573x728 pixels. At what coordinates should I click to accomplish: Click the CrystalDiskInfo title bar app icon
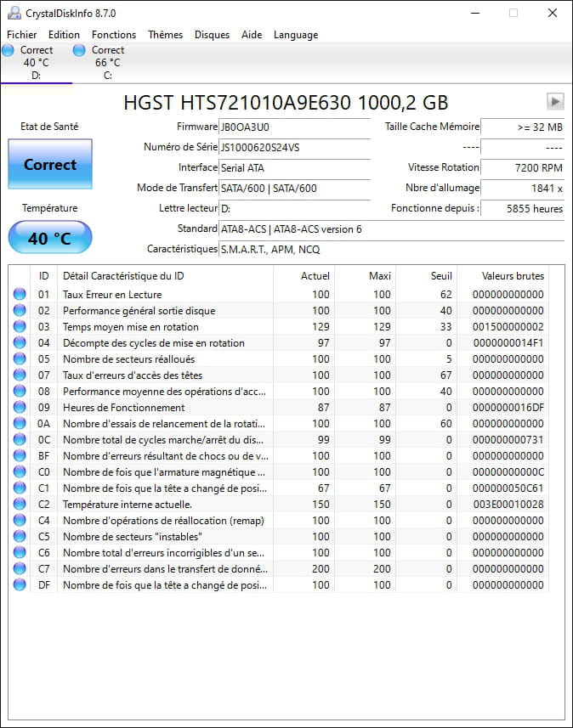[x=14, y=14]
